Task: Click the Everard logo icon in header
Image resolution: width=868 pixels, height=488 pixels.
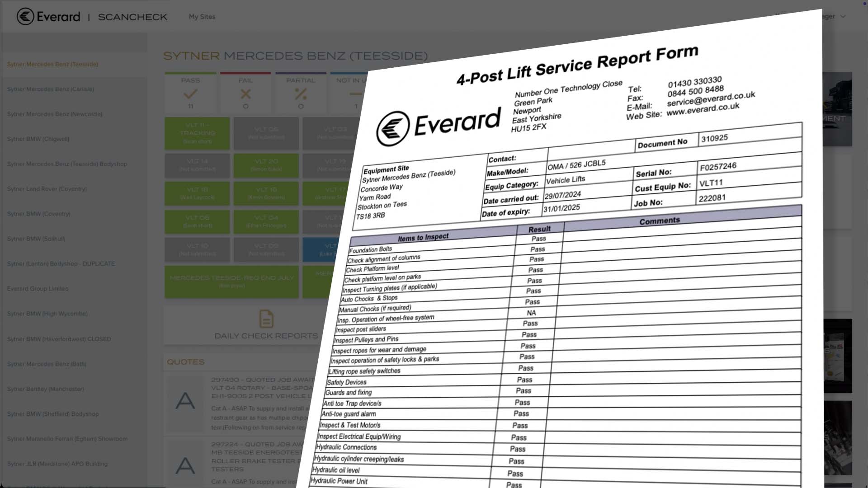Action: pyautogui.click(x=25, y=16)
